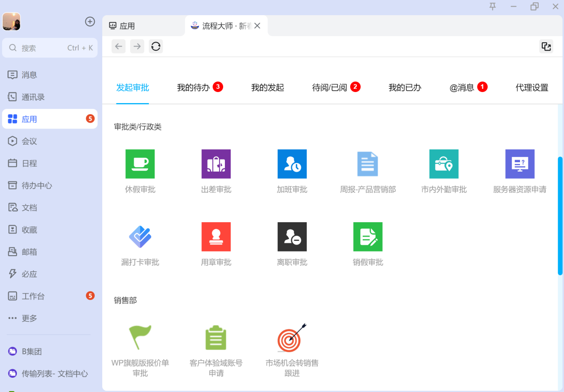
Task: Open the 离职审批 resignation icon
Action: (292, 236)
